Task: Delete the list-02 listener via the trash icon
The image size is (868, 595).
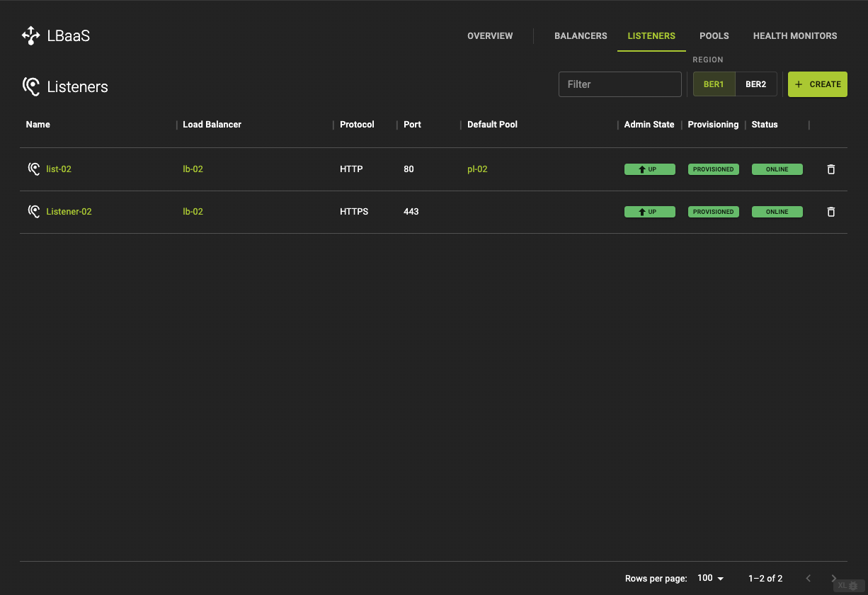Action: [831, 169]
